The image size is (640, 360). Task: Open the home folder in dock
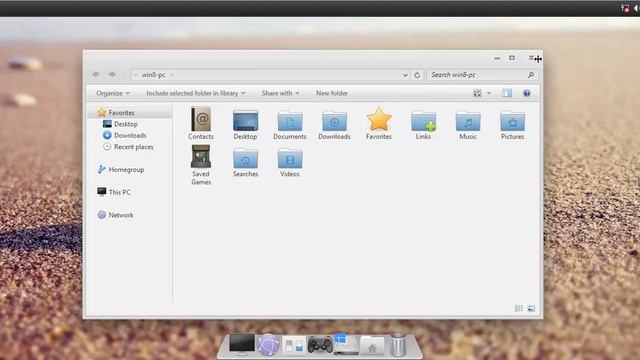click(x=372, y=346)
